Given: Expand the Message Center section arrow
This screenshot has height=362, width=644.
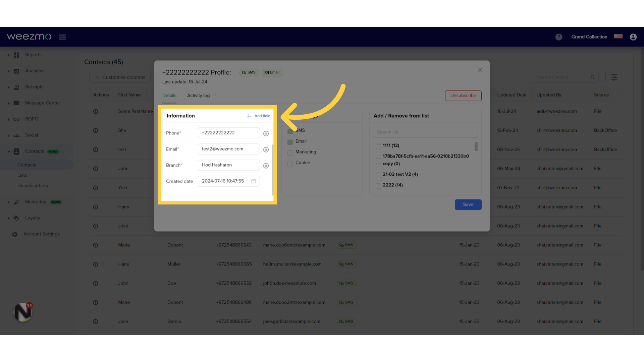Looking at the screenshot, I should (x=9, y=103).
